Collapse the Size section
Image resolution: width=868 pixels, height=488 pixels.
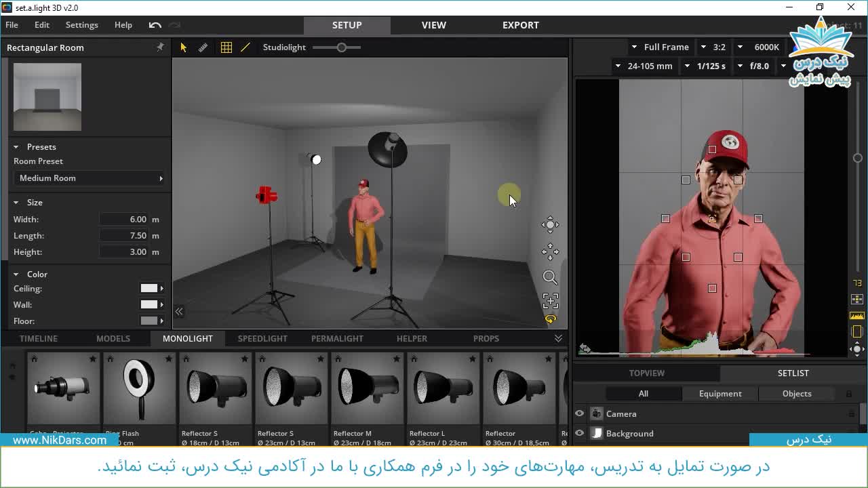16,203
